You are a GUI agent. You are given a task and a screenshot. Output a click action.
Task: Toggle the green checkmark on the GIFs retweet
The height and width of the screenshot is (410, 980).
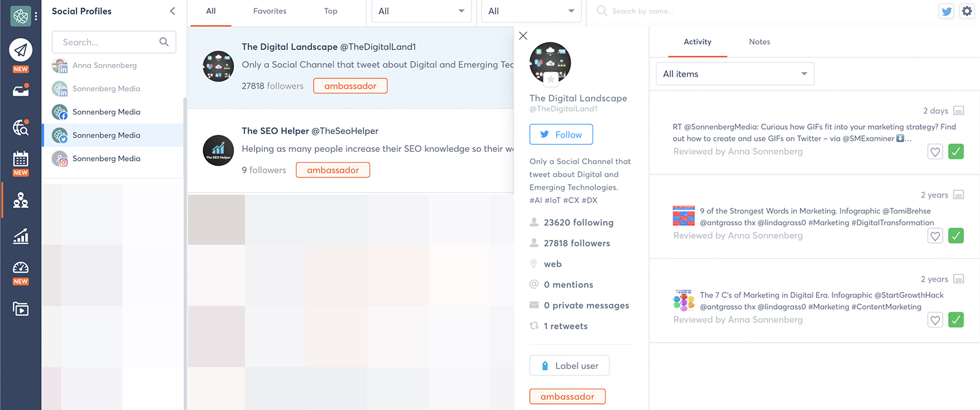click(x=956, y=152)
